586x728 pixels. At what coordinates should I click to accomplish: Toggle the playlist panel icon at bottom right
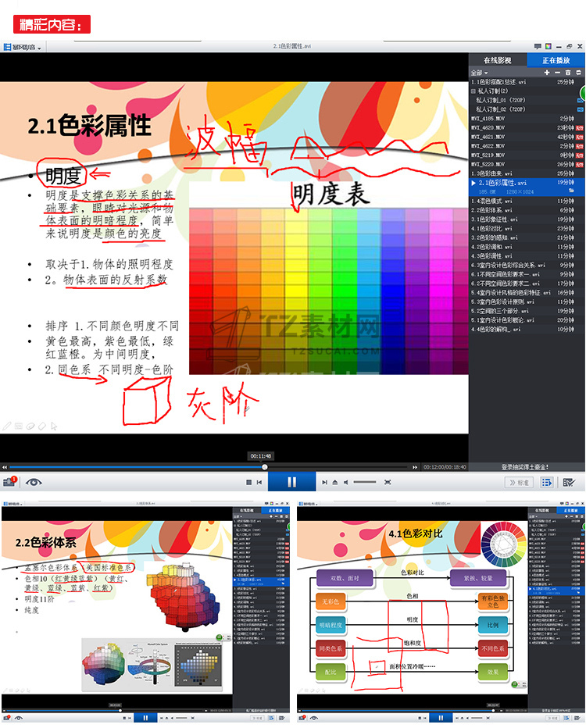tap(547, 483)
